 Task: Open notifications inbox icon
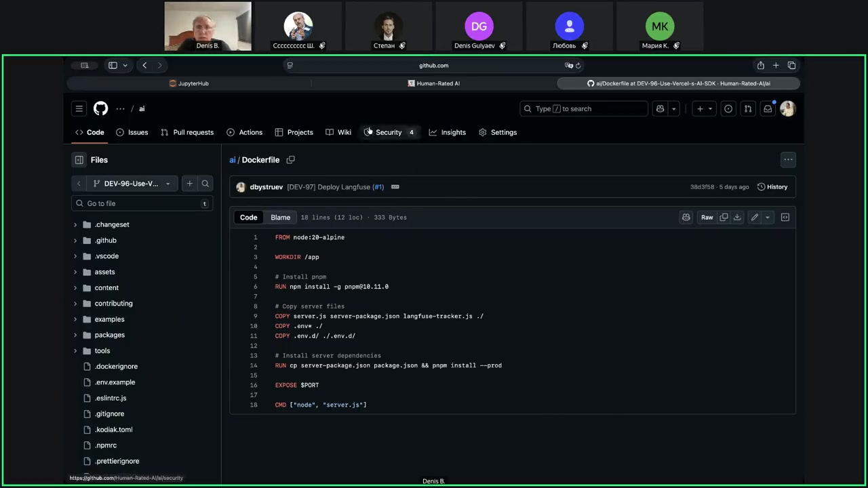pyautogui.click(x=768, y=108)
